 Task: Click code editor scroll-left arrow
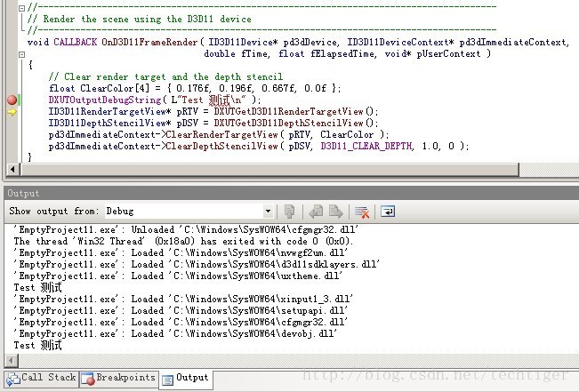click(13, 170)
